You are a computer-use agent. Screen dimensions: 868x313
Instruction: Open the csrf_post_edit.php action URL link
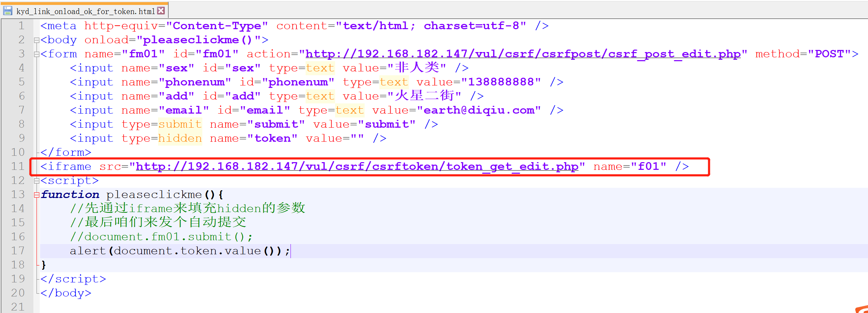pos(523,54)
